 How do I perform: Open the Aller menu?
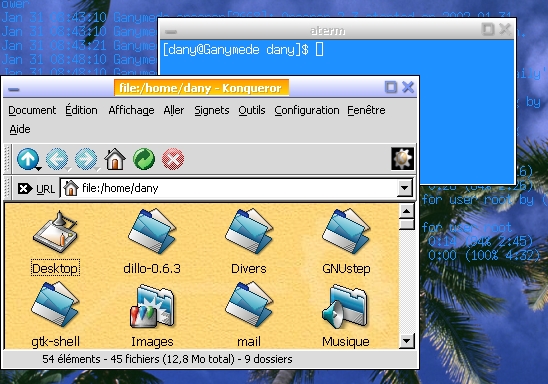click(x=174, y=110)
